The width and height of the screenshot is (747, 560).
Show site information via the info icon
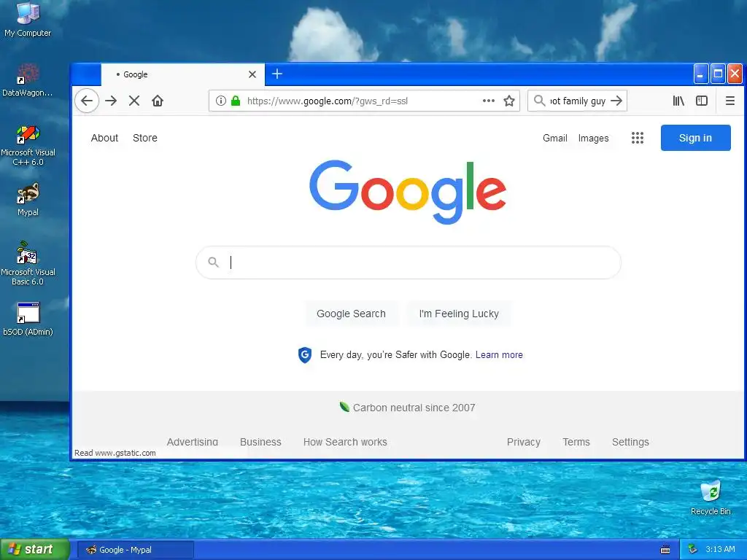tap(220, 101)
